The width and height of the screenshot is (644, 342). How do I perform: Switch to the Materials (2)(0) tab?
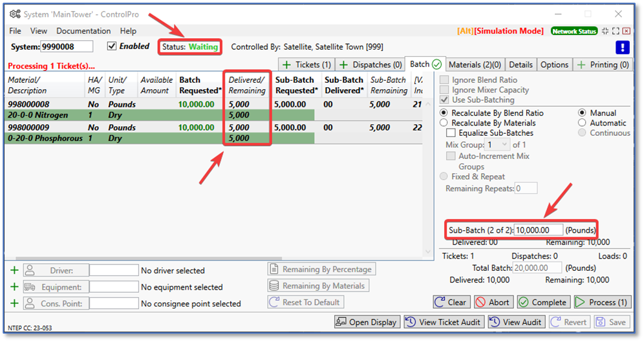pos(475,65)
